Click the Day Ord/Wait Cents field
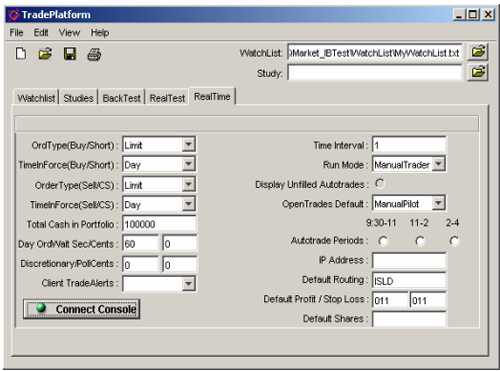 pyautogui.click(x=180, y=244)
